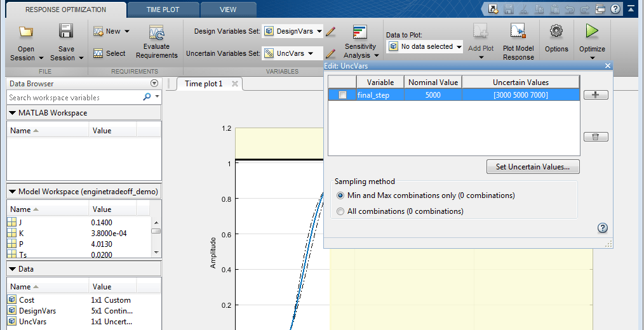Start optimization with the Optimize play icon

point(592,31)
